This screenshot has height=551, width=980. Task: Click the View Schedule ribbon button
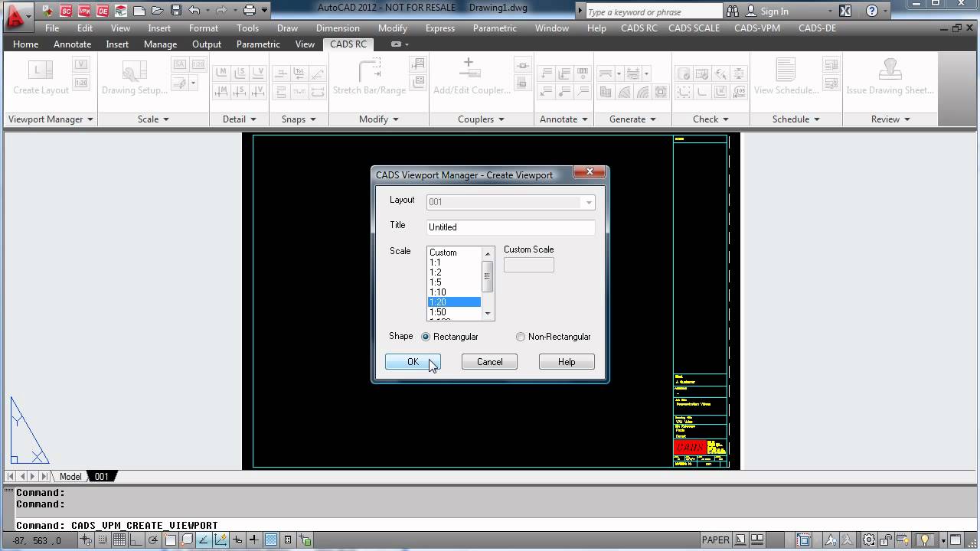click(786, 77)
